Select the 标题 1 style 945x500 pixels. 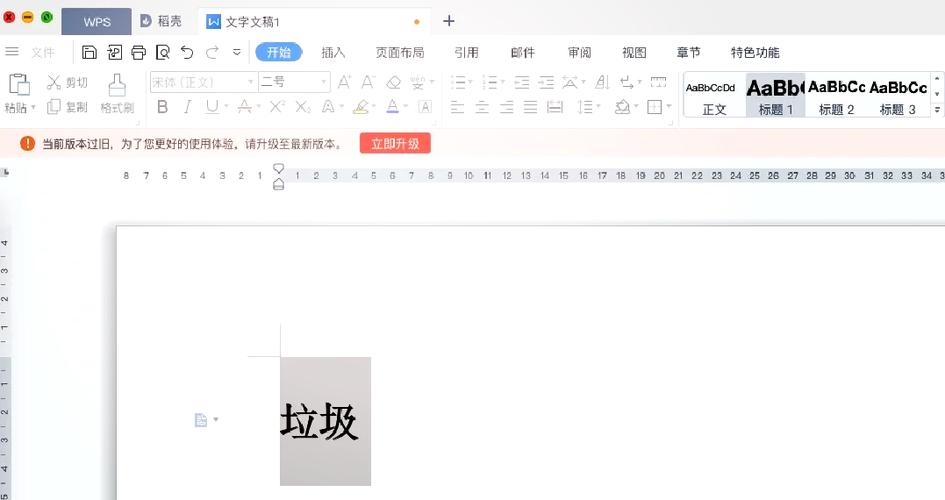tap(775, 96)
